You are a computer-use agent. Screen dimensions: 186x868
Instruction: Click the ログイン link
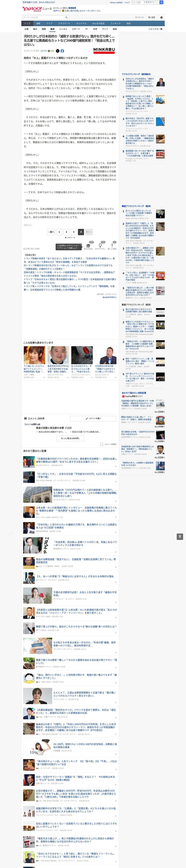[57, 11]
